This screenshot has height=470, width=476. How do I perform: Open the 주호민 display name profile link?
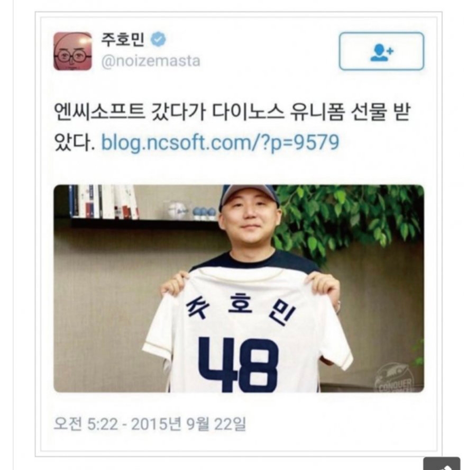[122, 40]
